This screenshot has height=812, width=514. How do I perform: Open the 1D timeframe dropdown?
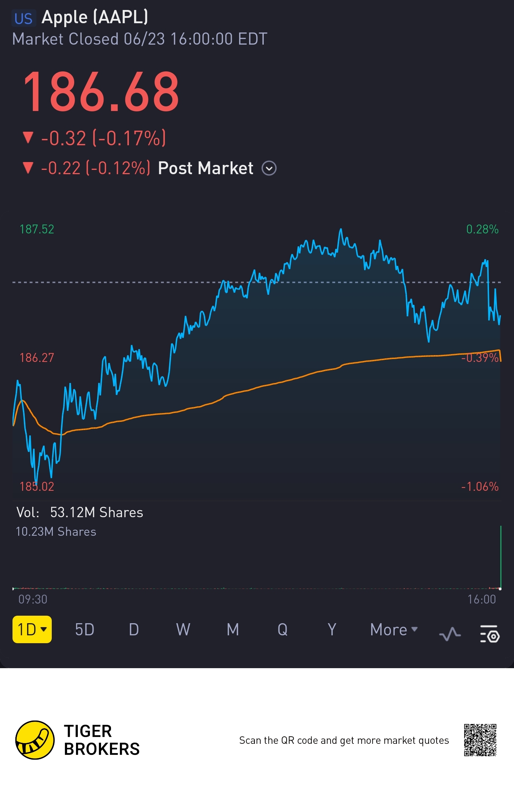[32, 629]
